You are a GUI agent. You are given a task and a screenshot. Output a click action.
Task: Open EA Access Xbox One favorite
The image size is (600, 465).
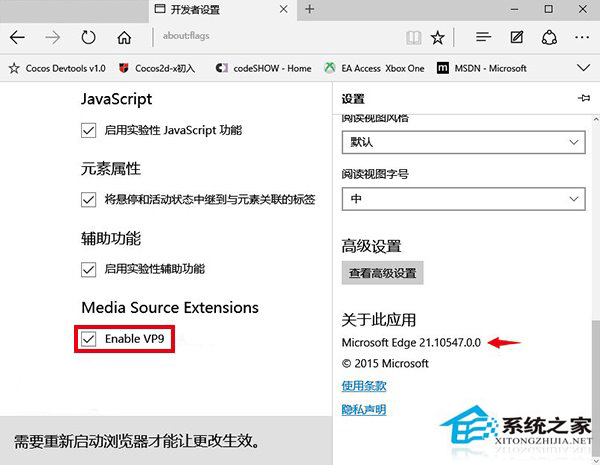[x=374, y=69]
